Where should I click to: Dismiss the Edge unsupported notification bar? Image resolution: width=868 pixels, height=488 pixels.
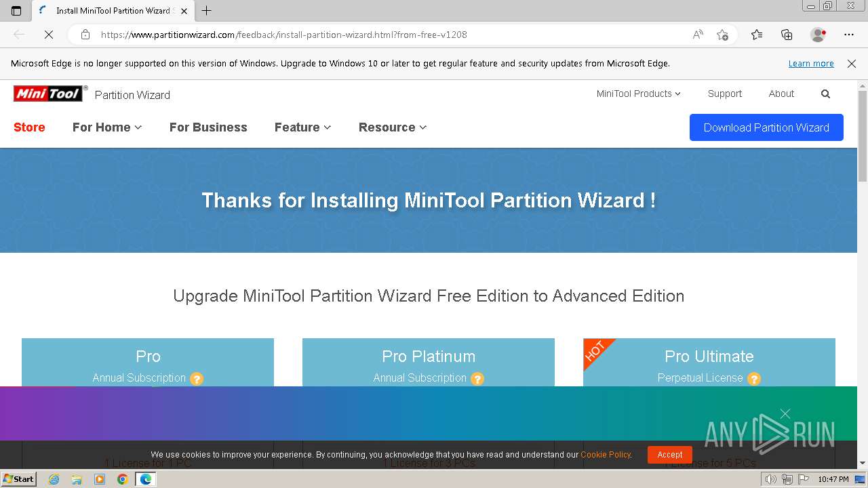click(x=852, y=64)
